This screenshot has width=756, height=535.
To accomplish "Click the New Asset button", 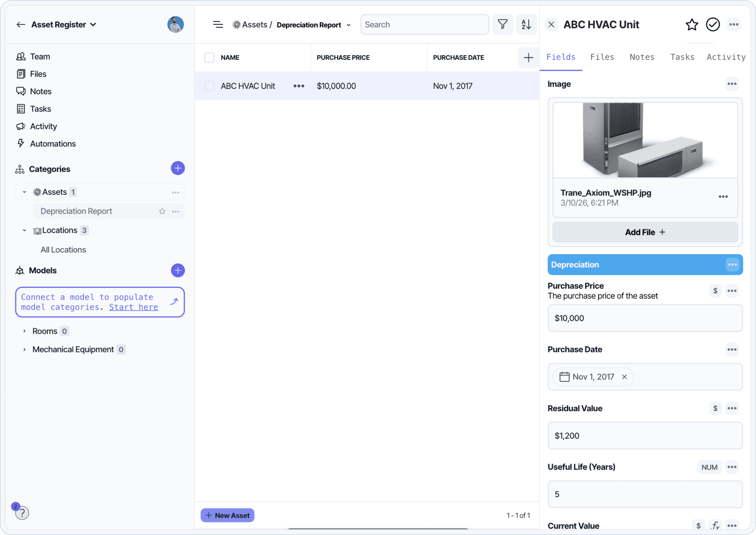I will click(x=227, y=515).
